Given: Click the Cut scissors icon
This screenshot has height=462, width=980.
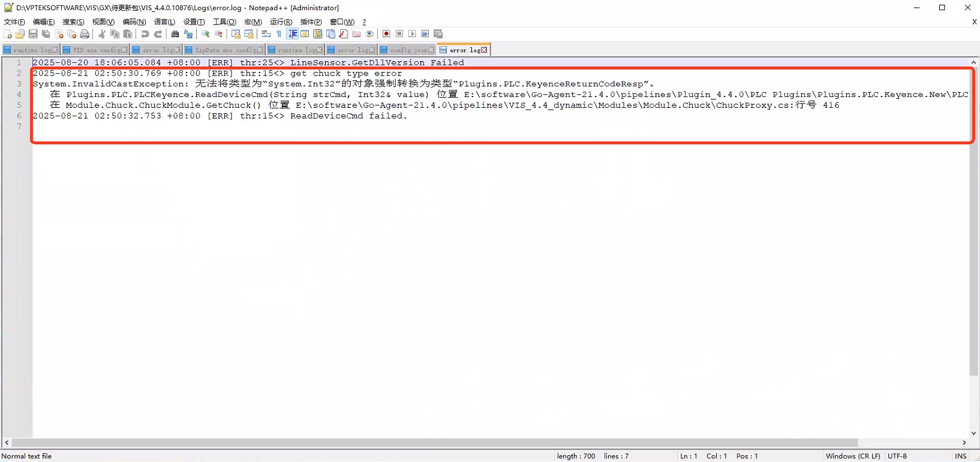Looking at the screenshot, I should click(x=102, y=34).
